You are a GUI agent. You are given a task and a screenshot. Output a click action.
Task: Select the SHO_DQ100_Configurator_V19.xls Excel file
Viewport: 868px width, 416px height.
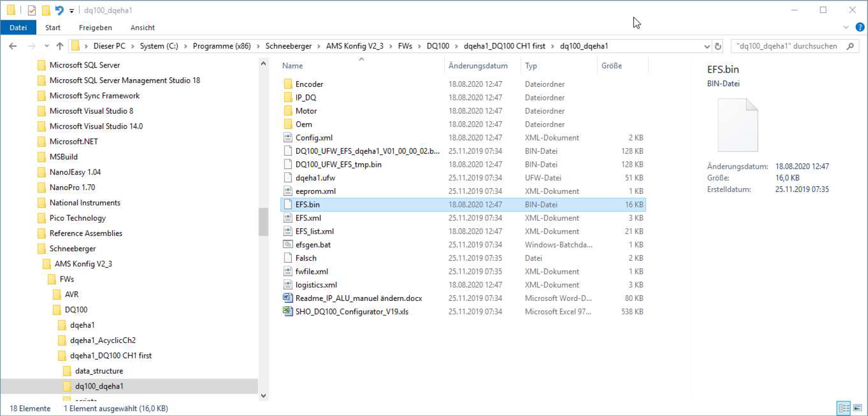pyautogui.click(x=351, y=312)
